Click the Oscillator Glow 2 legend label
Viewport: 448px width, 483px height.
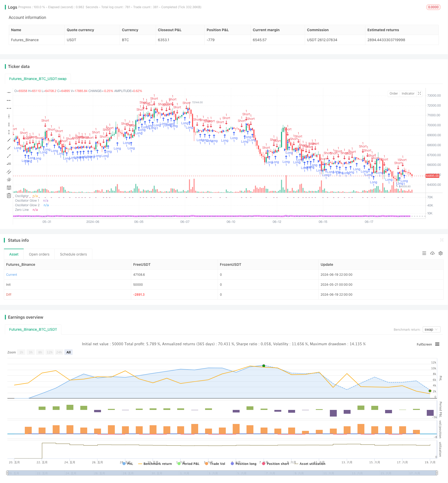(27, 205)
